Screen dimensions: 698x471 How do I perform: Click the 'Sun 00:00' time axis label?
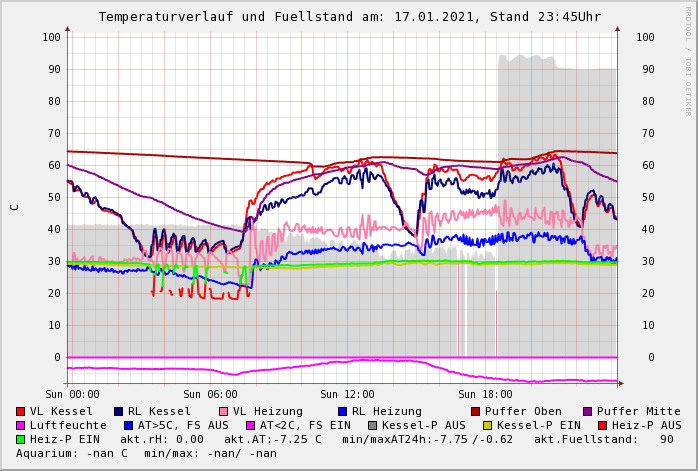tap(73, 395)
